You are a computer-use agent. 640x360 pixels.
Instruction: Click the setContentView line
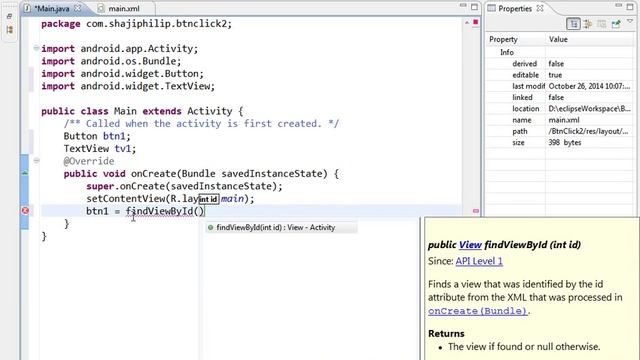click(x=170, y=198)
